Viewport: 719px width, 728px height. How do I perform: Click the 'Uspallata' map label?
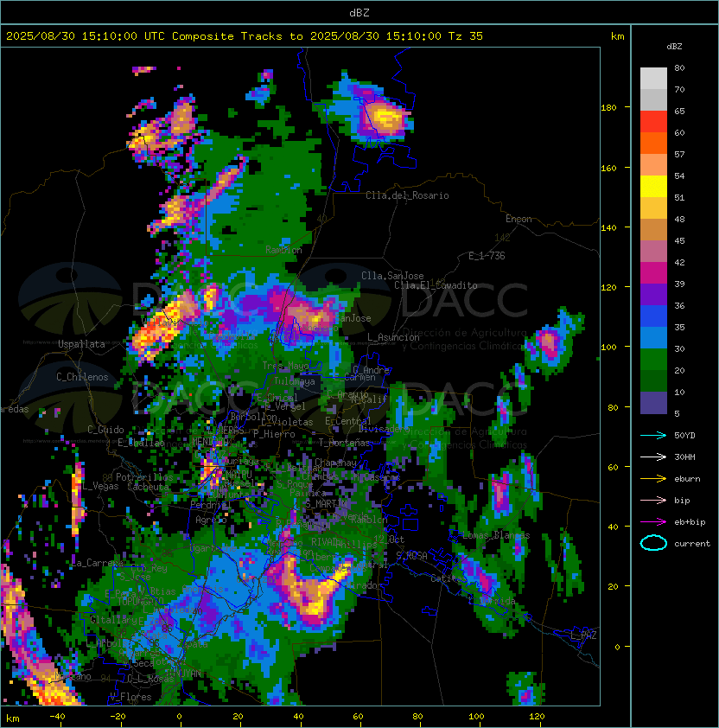click(81, 344)
